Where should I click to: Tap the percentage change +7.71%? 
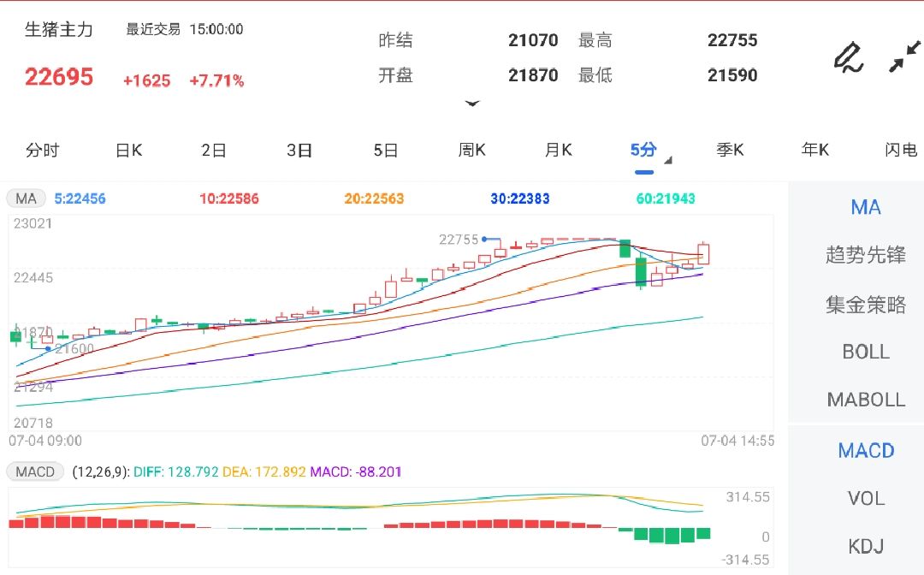pyautogui.click(x=216, y=80)
